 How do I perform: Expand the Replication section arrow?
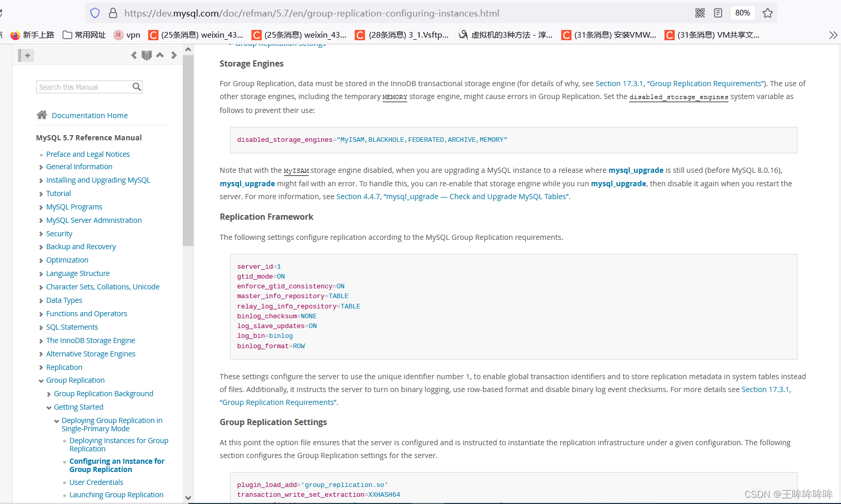click(x=41, y=368)
